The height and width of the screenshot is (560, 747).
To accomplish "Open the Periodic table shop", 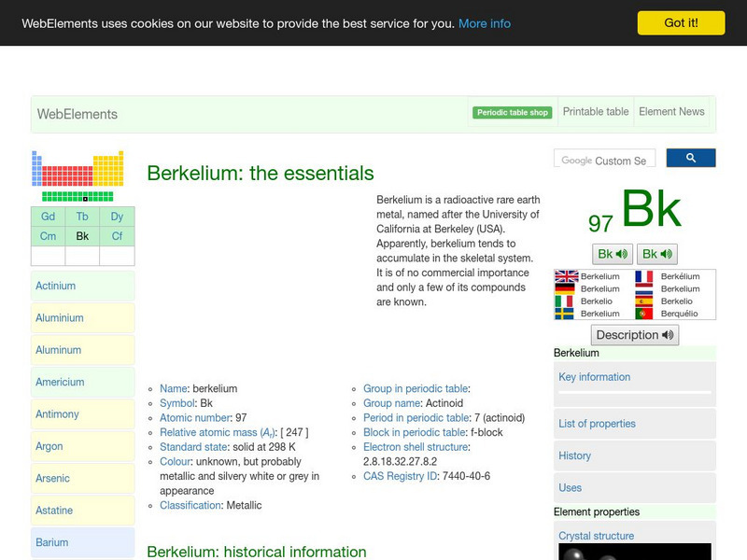I will [x=512, y=111].
